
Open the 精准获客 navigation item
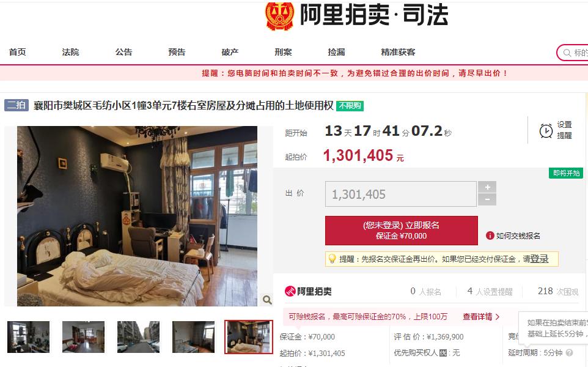(399, 52)
